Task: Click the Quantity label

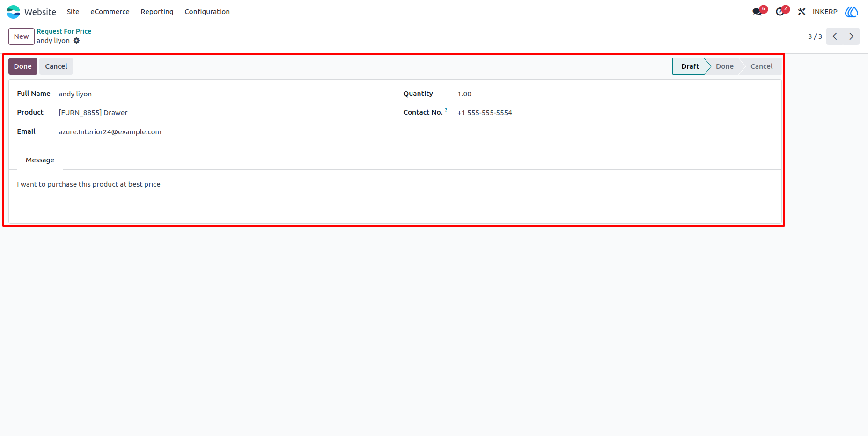Action: pyautogui.click(x=418, y=94)
